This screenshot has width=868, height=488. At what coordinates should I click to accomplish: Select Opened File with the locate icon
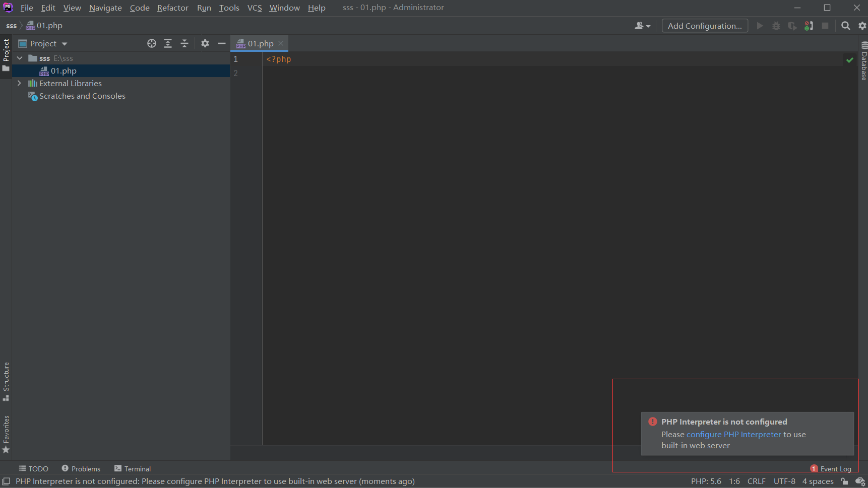(152, 43)
